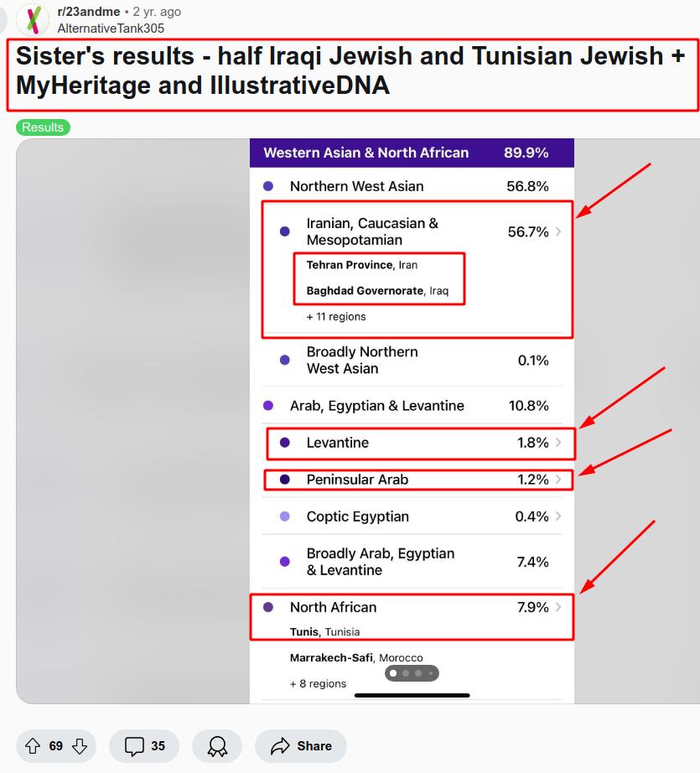
Task: Open the r/23andme subreddit avatar
Action: click(33, 19)
